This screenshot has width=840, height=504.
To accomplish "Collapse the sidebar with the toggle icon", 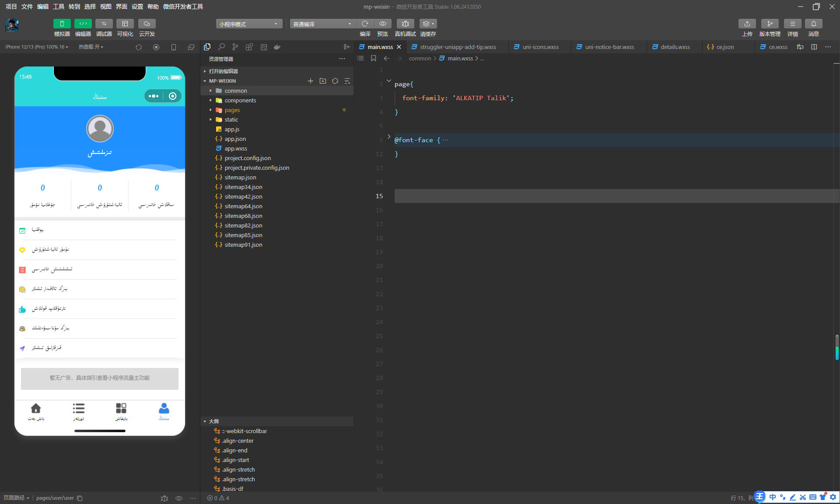I will coord(347,47).
